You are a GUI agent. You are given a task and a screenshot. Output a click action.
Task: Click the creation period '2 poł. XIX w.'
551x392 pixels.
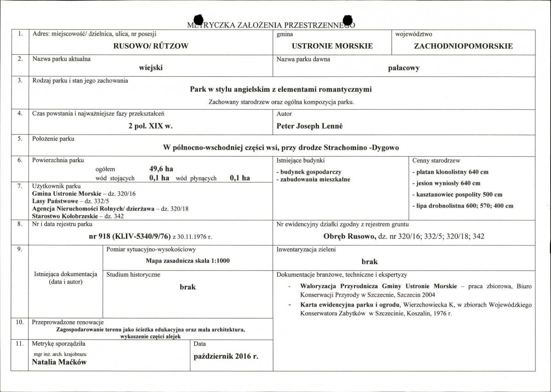pyautogui.click(x=150, y=126)
